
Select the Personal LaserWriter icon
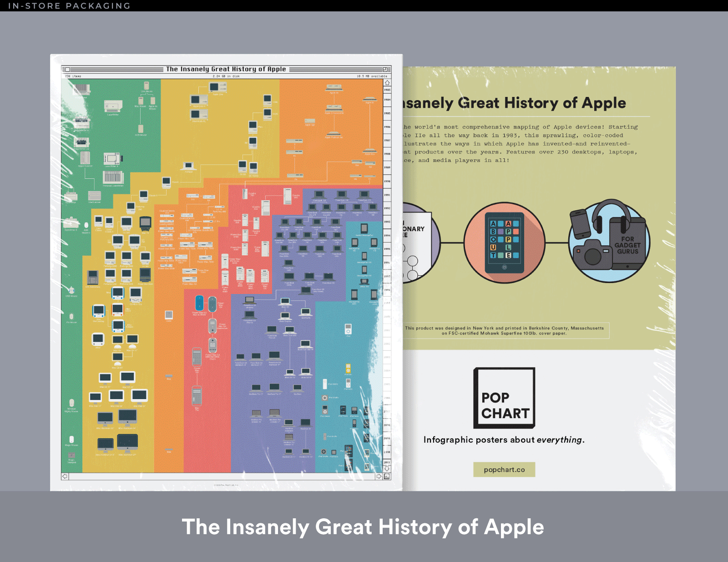(112, 177)
